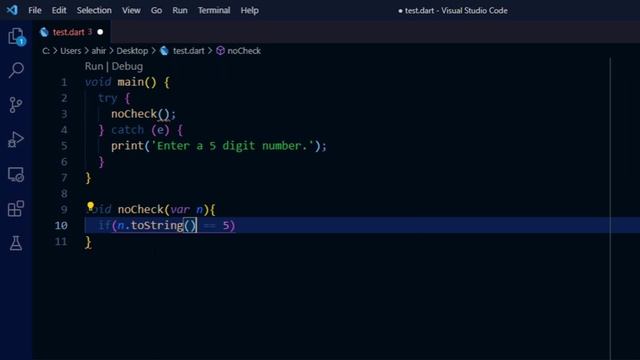640x360 pixels.
Task: Click 'var n' parameter on line 9
Action: [187, 209]
